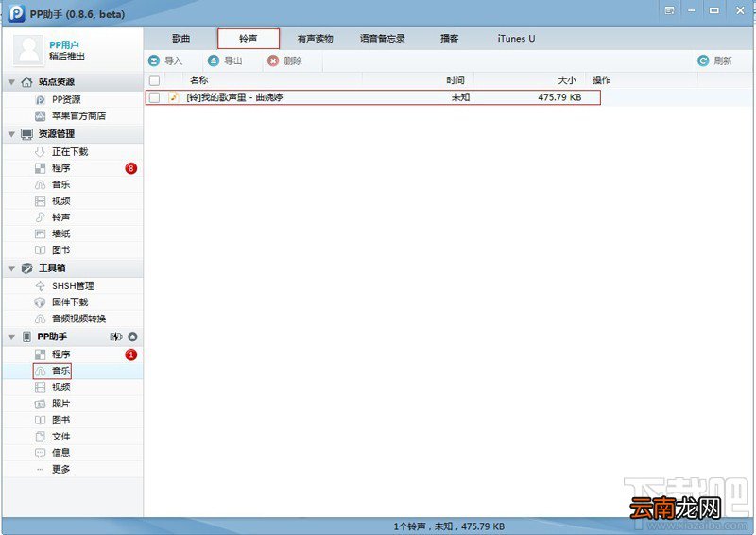This screenshot has width=756, height=535.
Task: Click the 导入 import icon
Action: (x=154, y=60)
